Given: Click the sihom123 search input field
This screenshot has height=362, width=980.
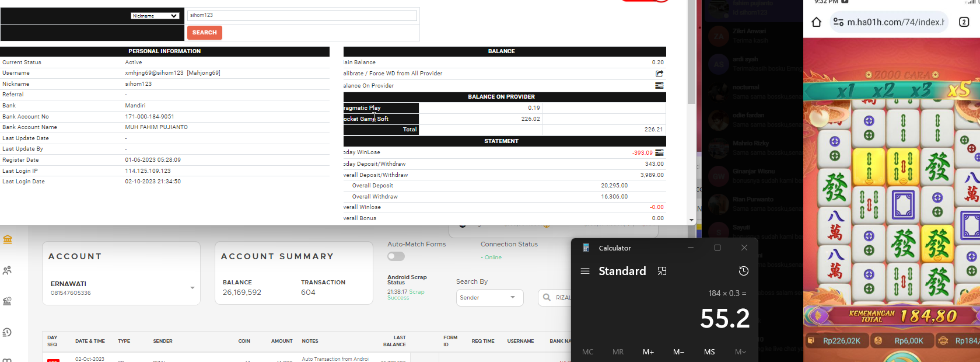Looking at the screenshot, I should tap(302, 15).
